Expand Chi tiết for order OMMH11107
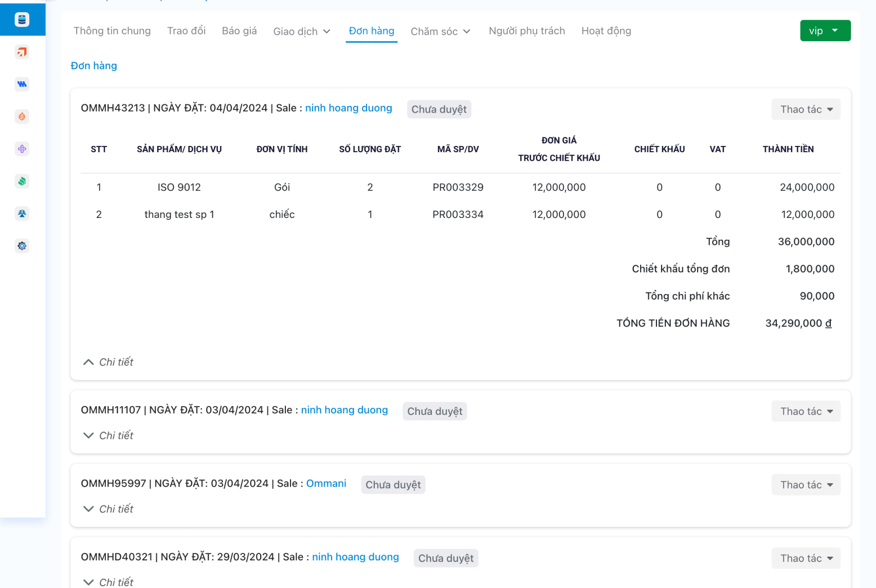This screenshot has width=876, height=588. pos(108,435)
